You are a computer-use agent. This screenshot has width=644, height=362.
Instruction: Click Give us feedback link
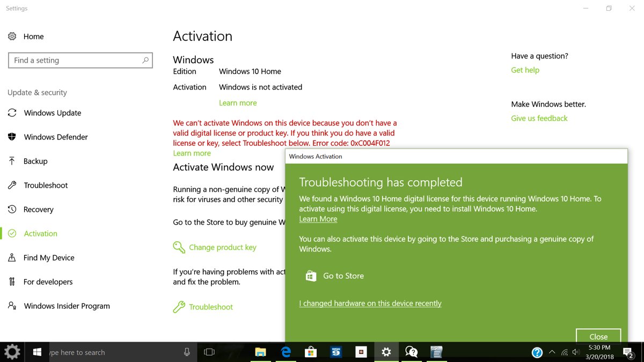click(539, 118)
